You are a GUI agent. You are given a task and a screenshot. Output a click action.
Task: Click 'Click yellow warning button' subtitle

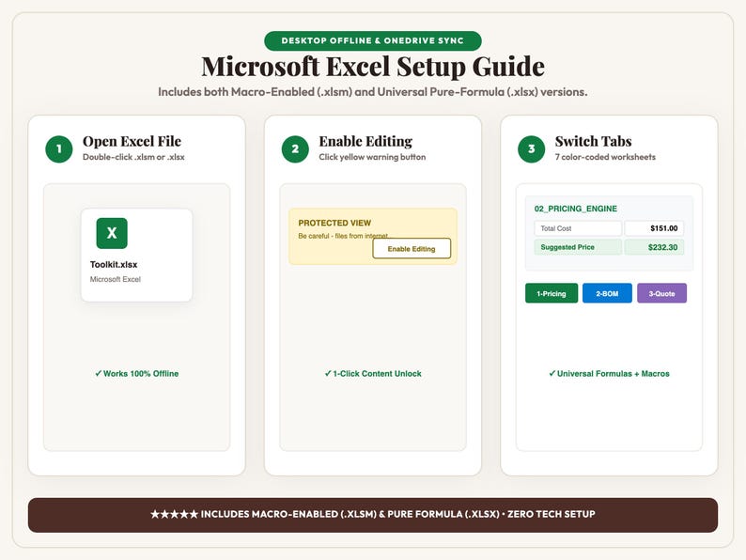[x=372, y=157]
